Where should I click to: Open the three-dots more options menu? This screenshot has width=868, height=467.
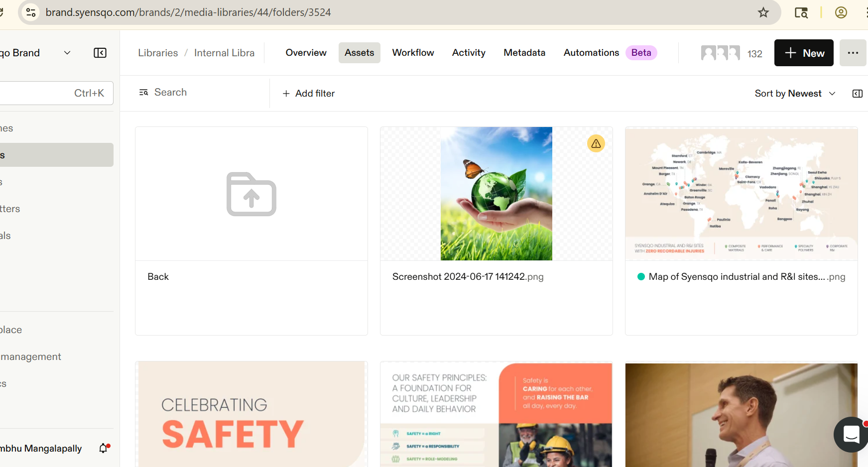(853, 53)
